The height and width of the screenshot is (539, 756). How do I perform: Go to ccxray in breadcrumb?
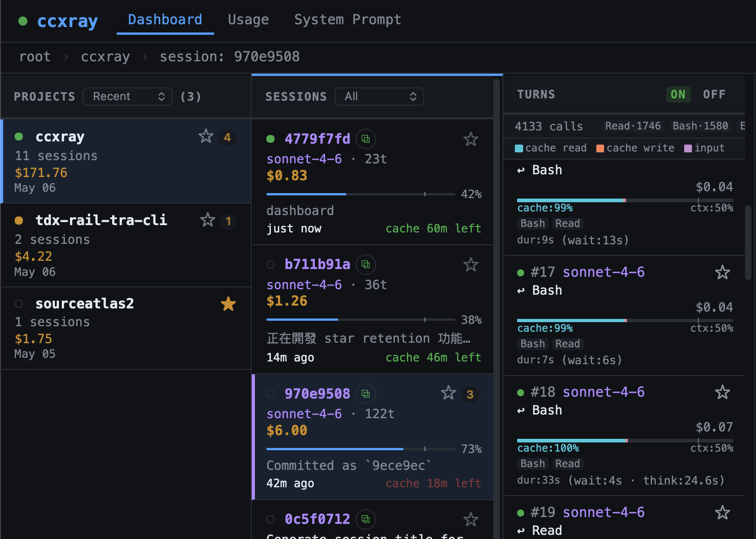tap(106, 57)
